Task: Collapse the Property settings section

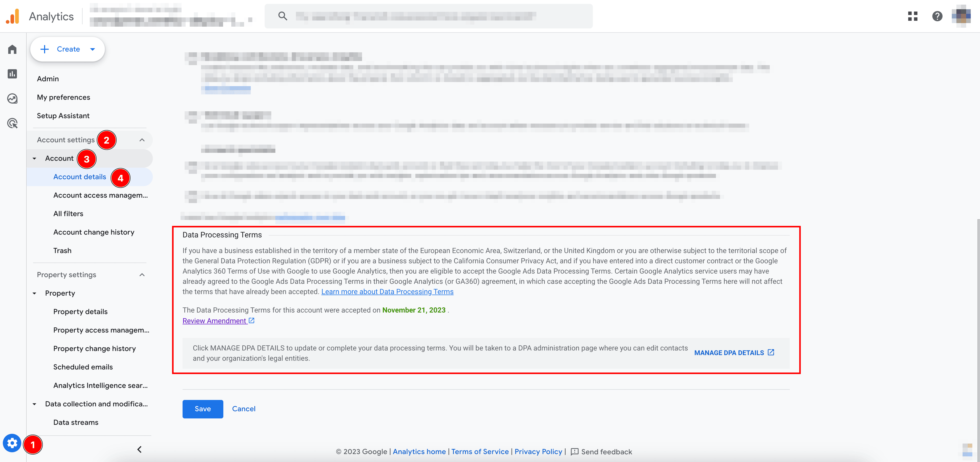Action: point(142,275)
